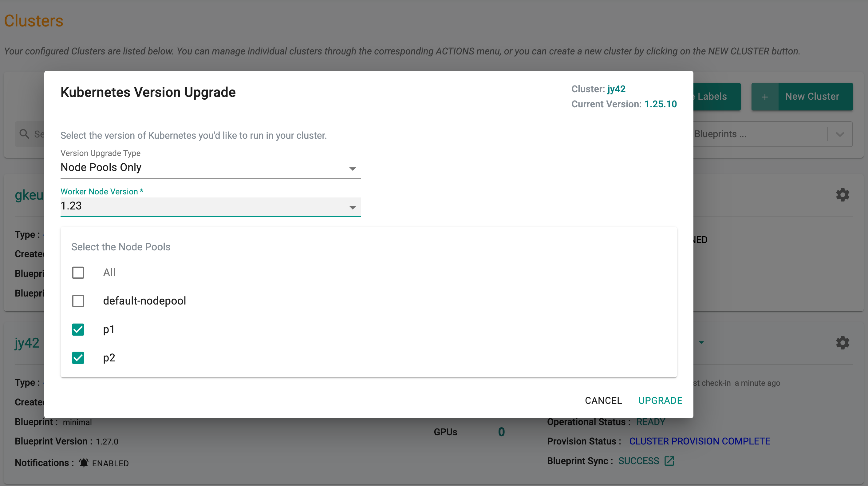Toggle the p1 node pool checkbox
868x486 pixels.
[x=78, y=329]
